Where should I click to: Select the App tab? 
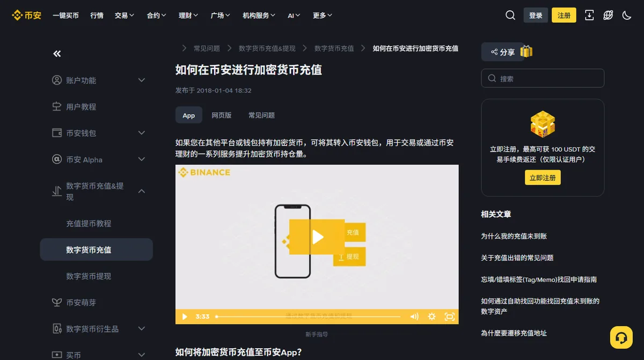189,115
